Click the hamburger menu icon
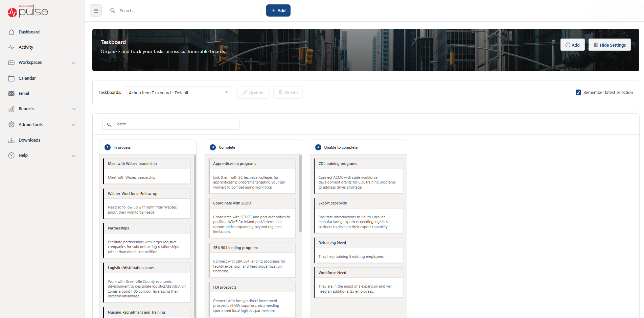This screenshot has width=644, height=318. [96, 10]
